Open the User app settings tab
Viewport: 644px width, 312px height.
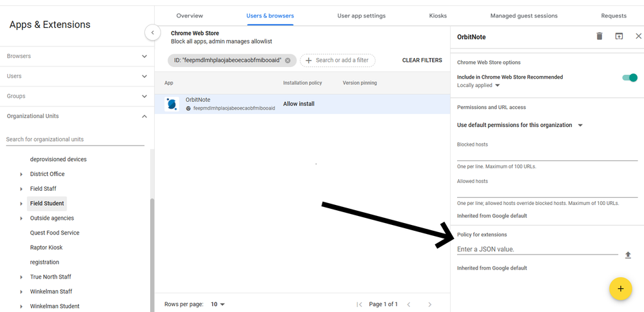[x=362, y=16]
